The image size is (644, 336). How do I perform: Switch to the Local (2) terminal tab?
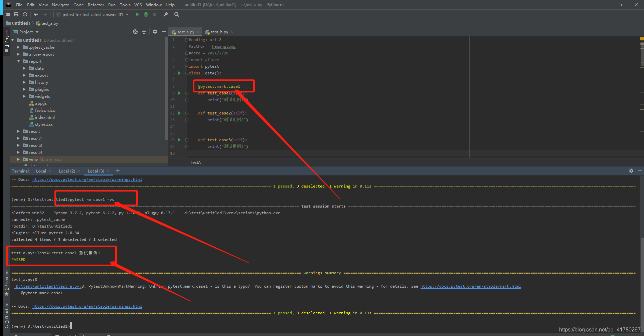[67, 171]
